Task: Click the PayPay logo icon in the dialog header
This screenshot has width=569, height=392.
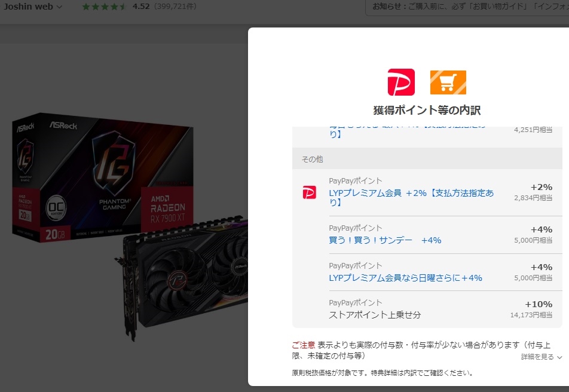Action: pyautogui.click(x=401, y=82)
